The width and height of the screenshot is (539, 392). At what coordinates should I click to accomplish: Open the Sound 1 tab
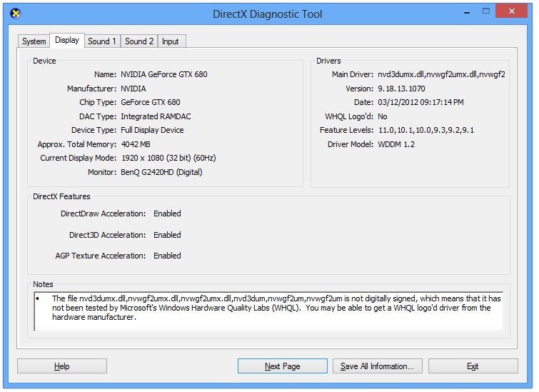click(x=102, y=41)
